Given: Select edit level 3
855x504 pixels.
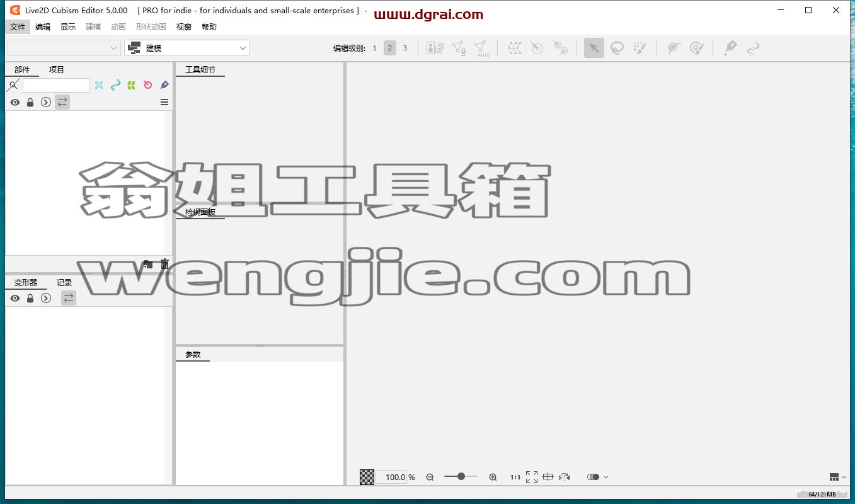Looking at the screenshot, I should tap(405, 48).
